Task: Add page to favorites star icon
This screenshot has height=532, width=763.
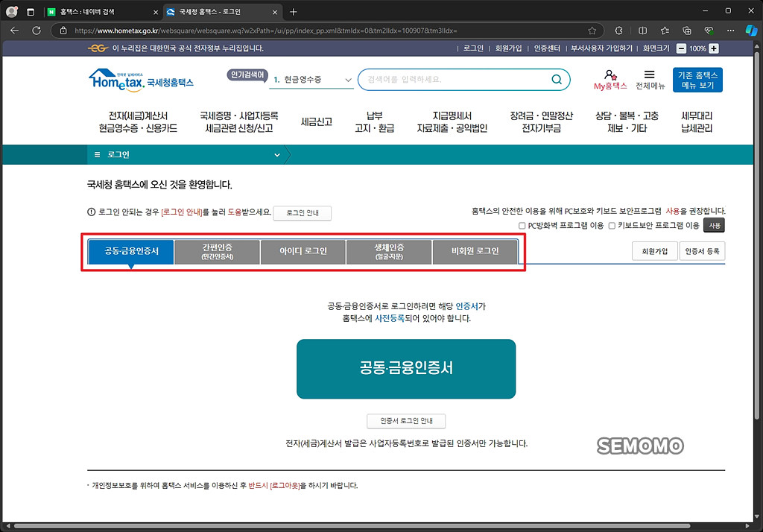Action: coord(592,31)
